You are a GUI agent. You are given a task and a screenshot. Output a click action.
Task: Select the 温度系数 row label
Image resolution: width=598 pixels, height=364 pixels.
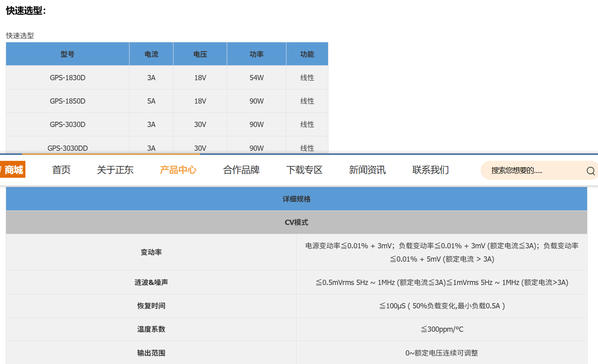pyautogui.click(x=151, y=329)
